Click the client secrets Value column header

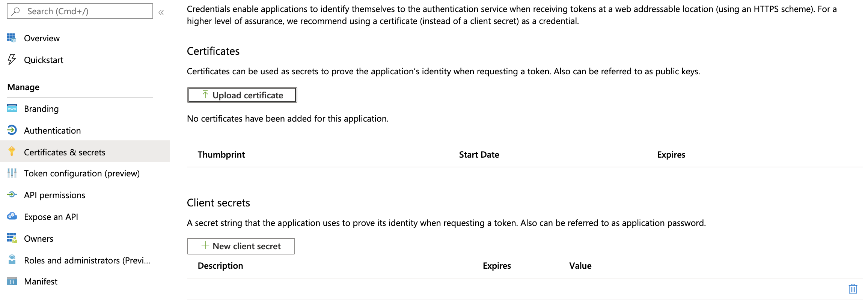point(580,266)
